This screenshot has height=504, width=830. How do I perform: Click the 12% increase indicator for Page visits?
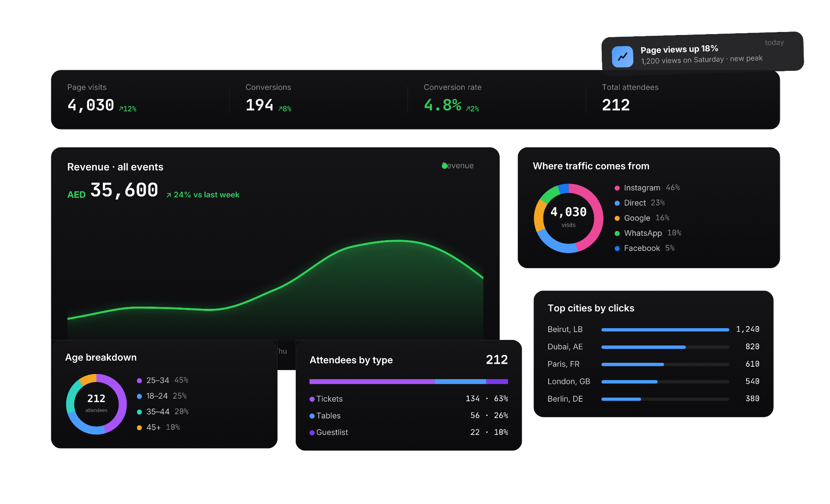(128, 109)
